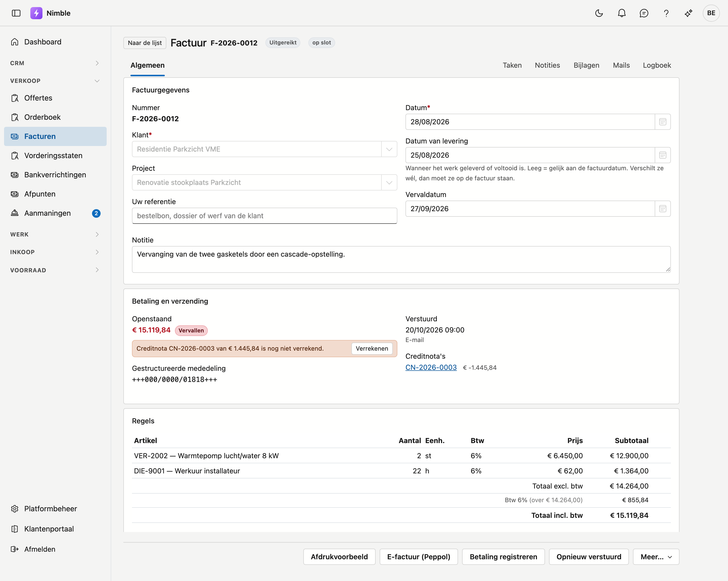The height and width of the screenshot is (581, 728).
Task: Open Platformbeheer settings
Action: click(55, 509)
